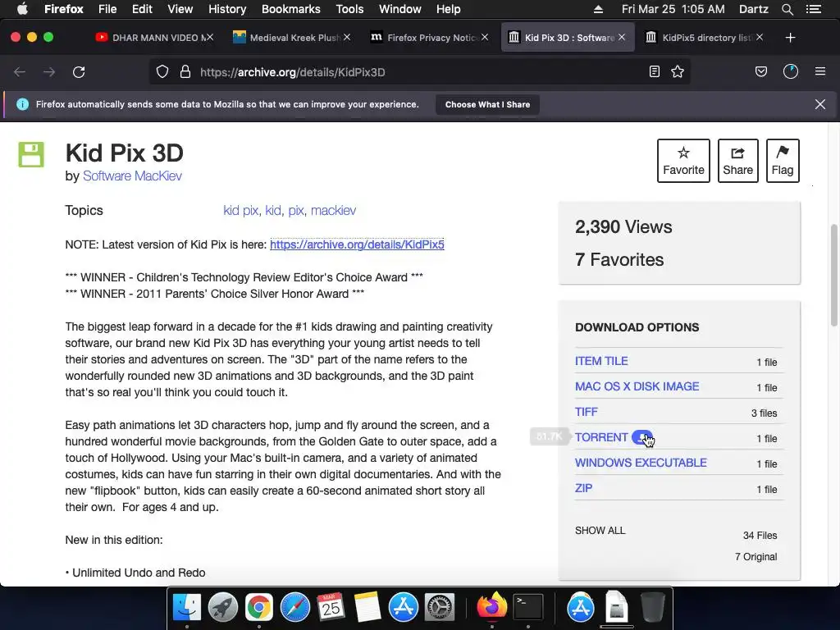Switch to Medieval Kreek Plush tab
This screenshot has width=840, height=630.
click(292, 38)
